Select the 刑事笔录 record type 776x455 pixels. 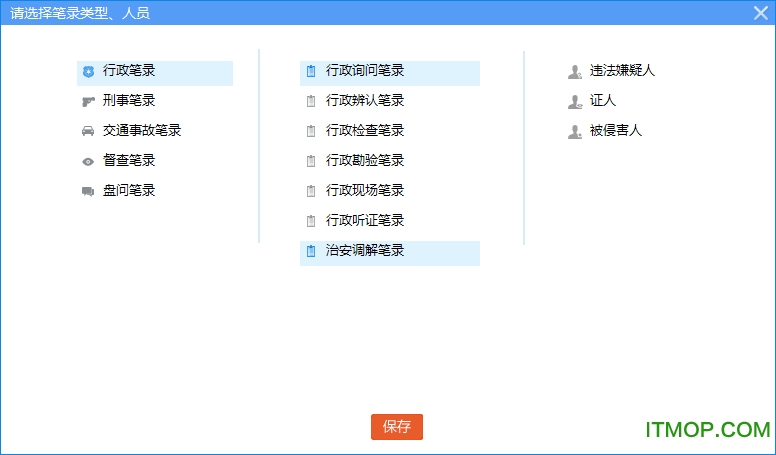click(129, 101)
